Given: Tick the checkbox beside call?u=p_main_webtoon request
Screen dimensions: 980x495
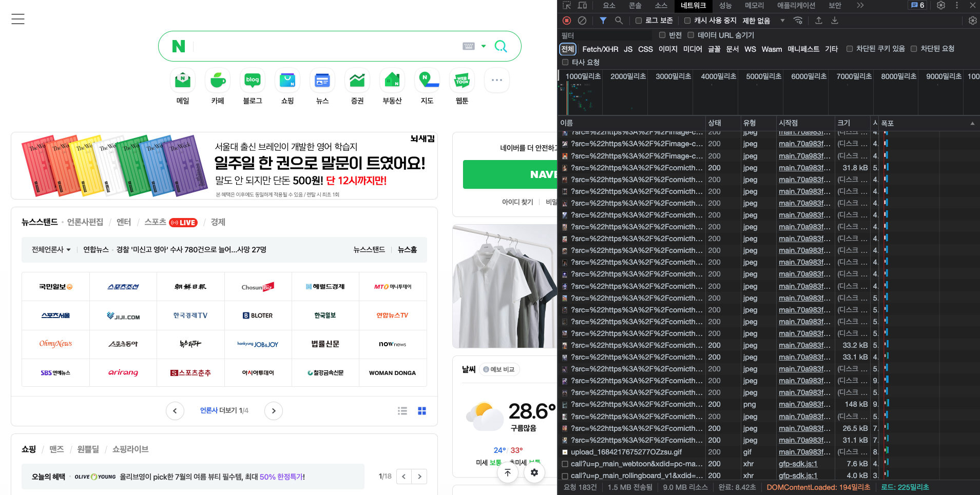Looking at the screenshot, I should pyautogui.click(x=565, y=464).
